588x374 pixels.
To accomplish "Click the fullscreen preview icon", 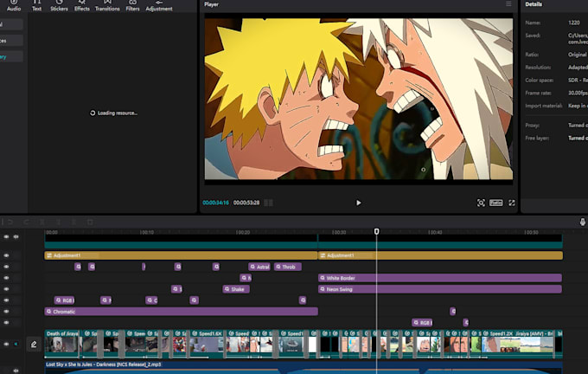I will [512, 203].
